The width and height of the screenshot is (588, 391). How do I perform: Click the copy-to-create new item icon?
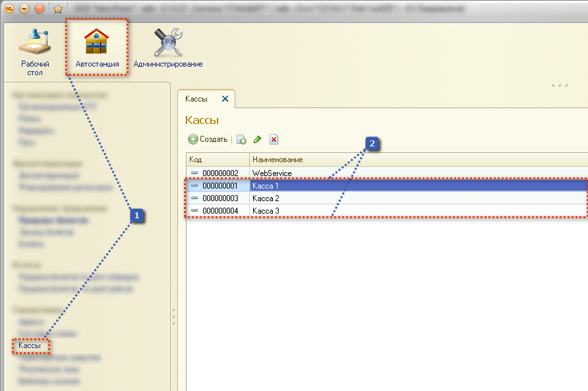(x=242, y=139)
